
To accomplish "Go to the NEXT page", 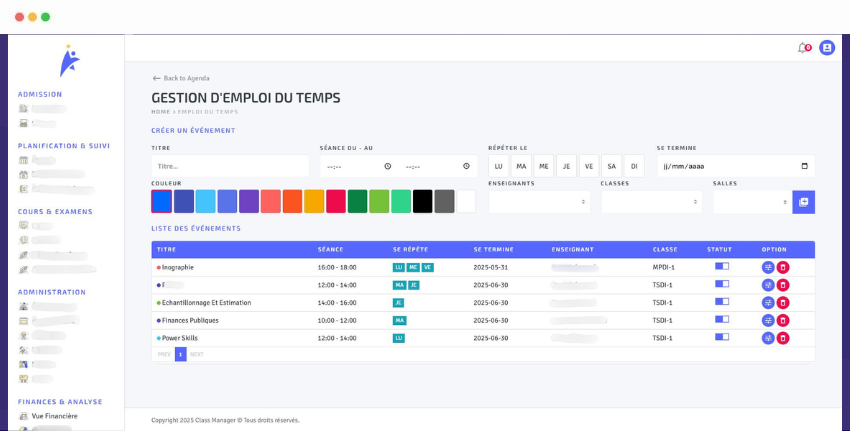I will pos(197,355).
